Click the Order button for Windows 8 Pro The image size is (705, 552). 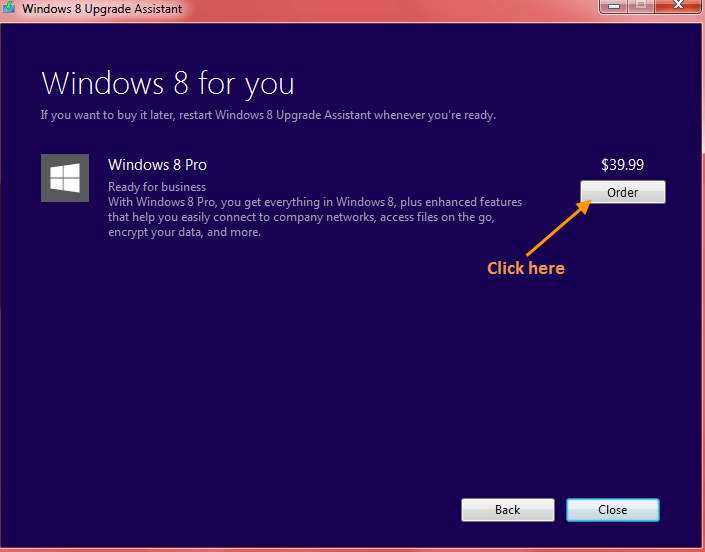click(623, 192)
